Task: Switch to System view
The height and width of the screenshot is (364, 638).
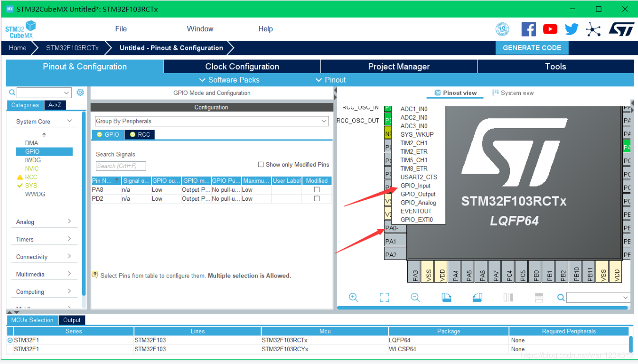Action: pos(513,93)
